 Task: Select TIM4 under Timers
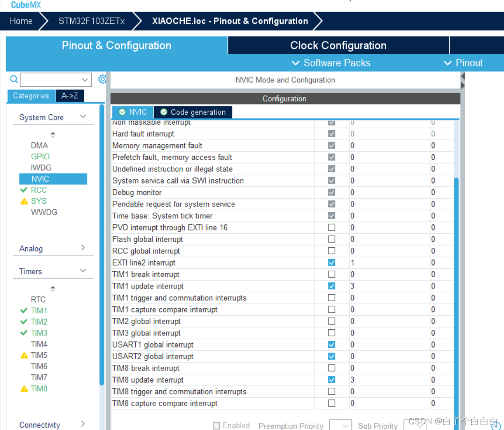coord(39,344)
